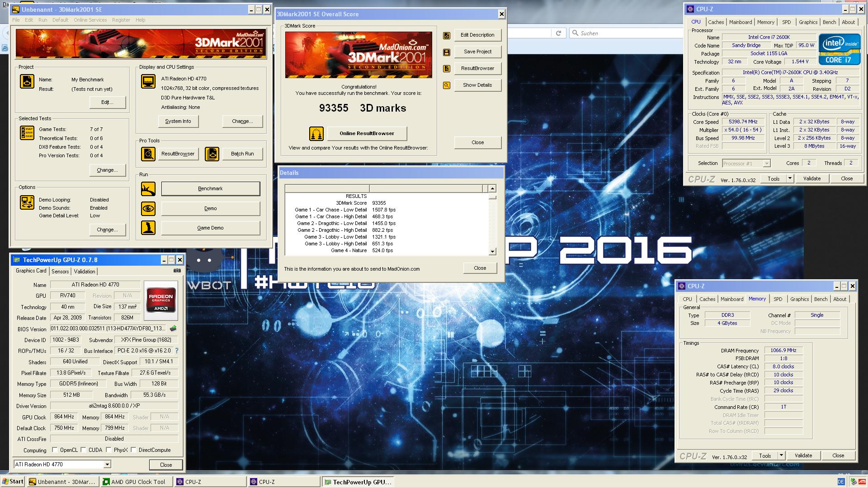The image size is (868, 488).
Task: Open the Tools dropdown arrow in CPU tab window
Action: click(x=790, y=178)
